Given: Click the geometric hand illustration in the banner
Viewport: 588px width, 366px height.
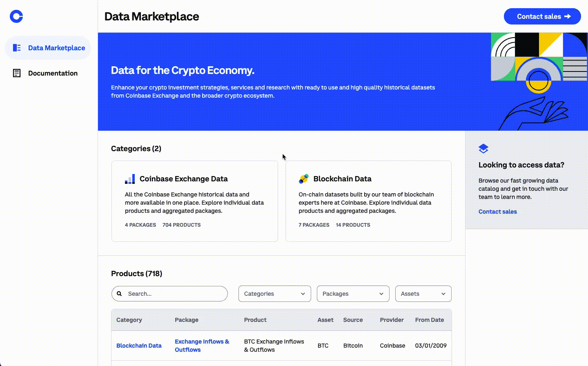Looking at the screenshot, I should pyautogui.click(x=539, y=82).
